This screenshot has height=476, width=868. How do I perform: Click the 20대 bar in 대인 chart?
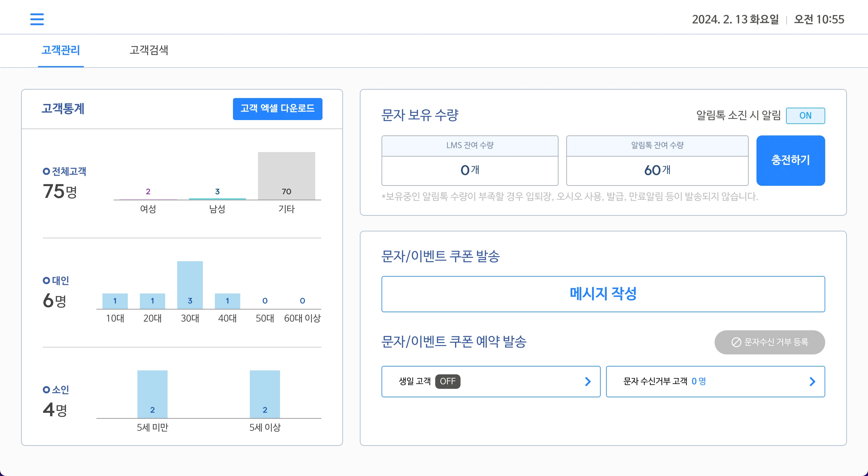click(x=152, y=301)
